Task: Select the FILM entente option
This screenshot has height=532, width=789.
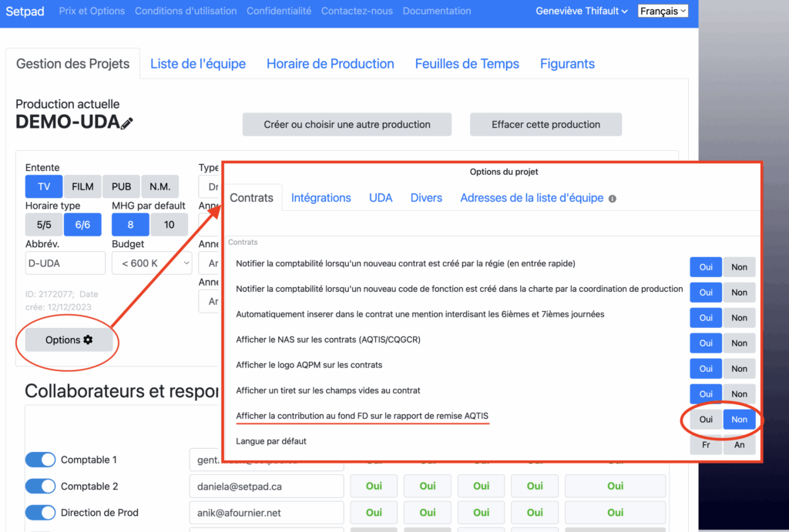Action: coord(82,186)
